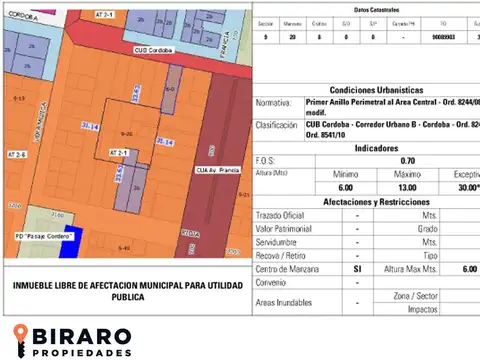
Task: Click the 'Servidumbre' row label
Action: 276,242
